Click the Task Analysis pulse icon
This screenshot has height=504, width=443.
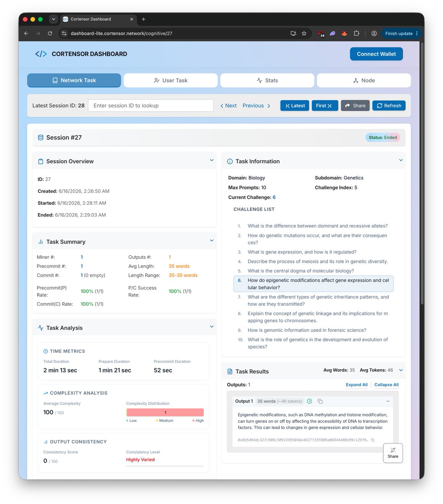41,328
